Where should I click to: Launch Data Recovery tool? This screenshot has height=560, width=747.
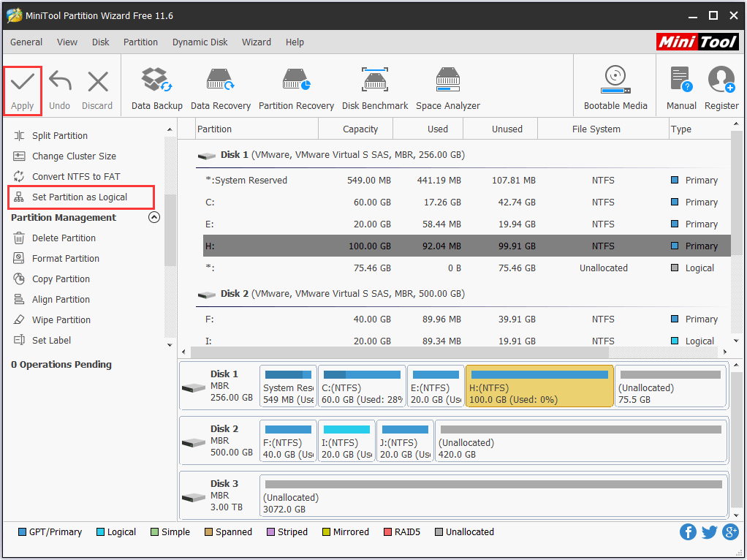pos(221,89)
